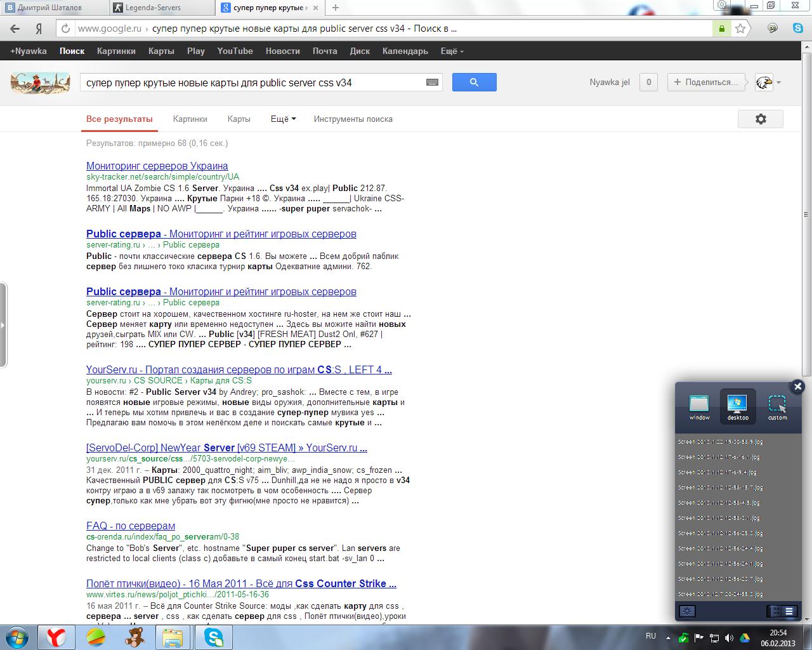Open account menu arrow beside avatar
The image size is (812, 650).
tap(778, 83)
